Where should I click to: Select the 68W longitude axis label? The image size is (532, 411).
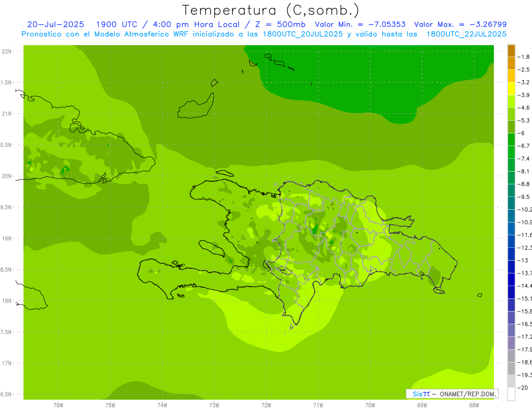point(473,405)
